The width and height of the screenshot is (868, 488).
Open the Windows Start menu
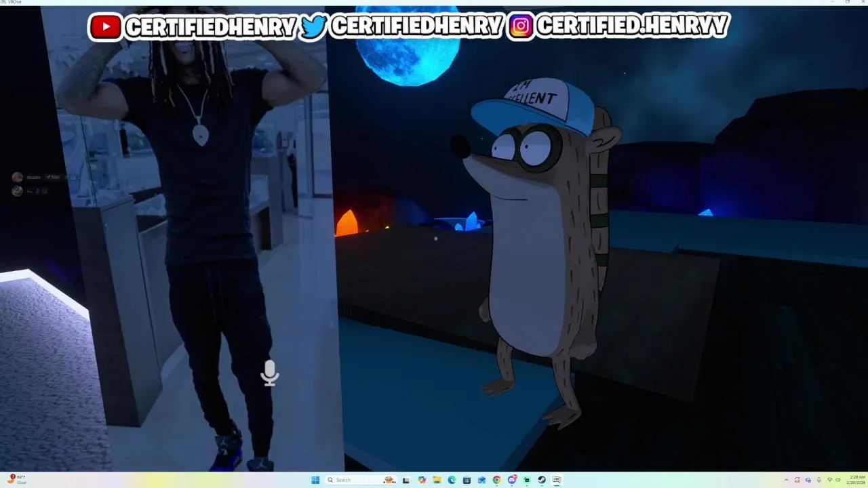point(315,480)
